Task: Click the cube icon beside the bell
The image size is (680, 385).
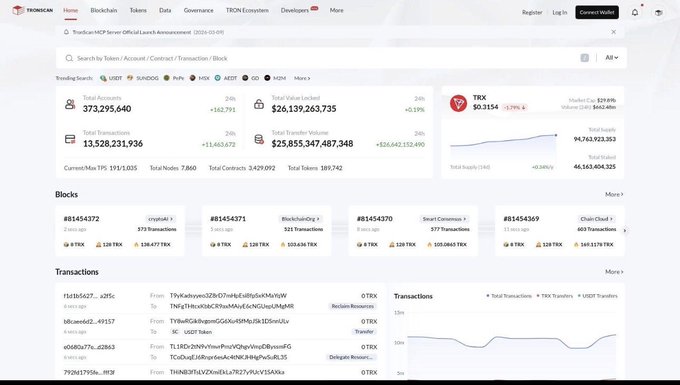Action: (x=658, y=13)
